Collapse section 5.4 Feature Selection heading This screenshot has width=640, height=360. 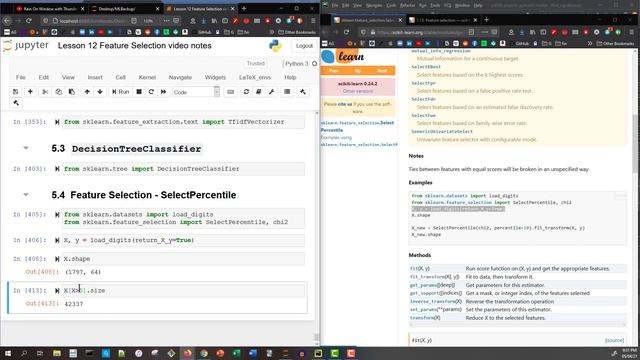(x=26, y=195)
